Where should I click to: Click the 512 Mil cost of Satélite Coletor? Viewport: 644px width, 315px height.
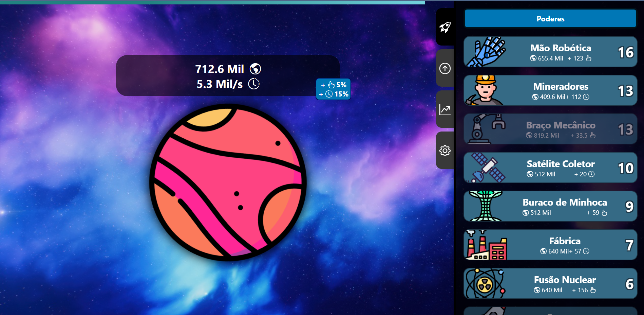(x=541, y=174)
